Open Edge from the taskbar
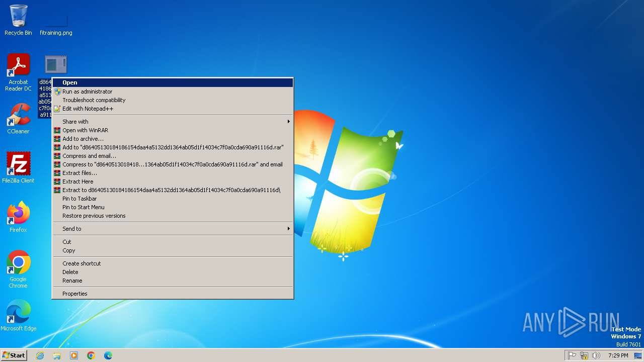The image size is (644, 362). coord(108,355)
